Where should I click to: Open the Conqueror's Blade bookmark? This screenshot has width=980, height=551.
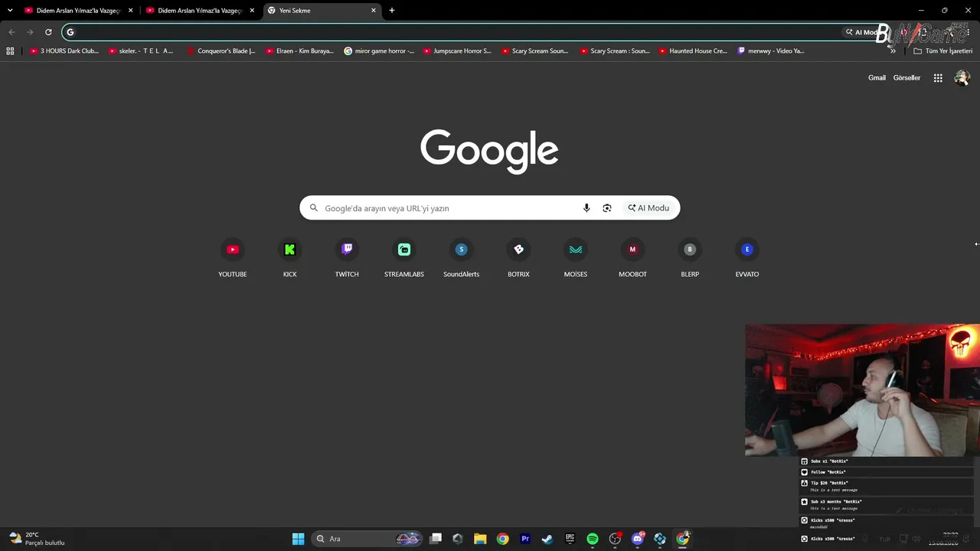pyautogui.click(x=221, y=51)
